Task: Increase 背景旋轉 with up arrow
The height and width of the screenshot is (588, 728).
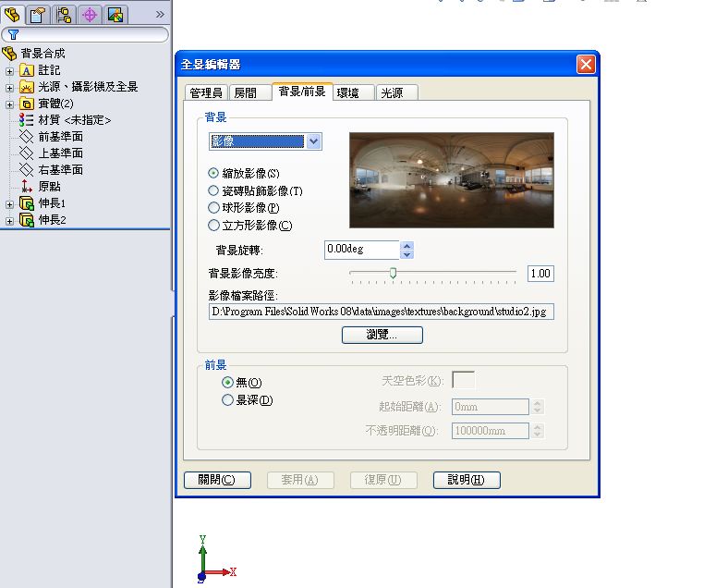Action: coord(407,246)
